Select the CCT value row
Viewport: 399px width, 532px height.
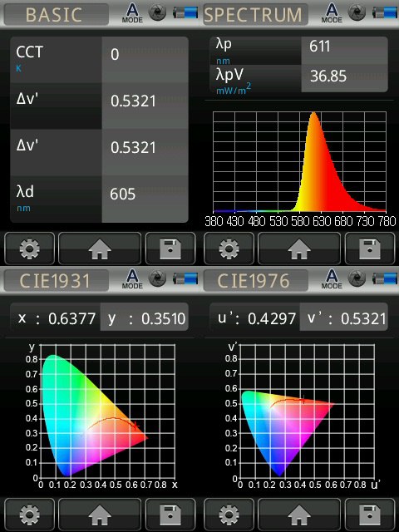click(99, 59)
